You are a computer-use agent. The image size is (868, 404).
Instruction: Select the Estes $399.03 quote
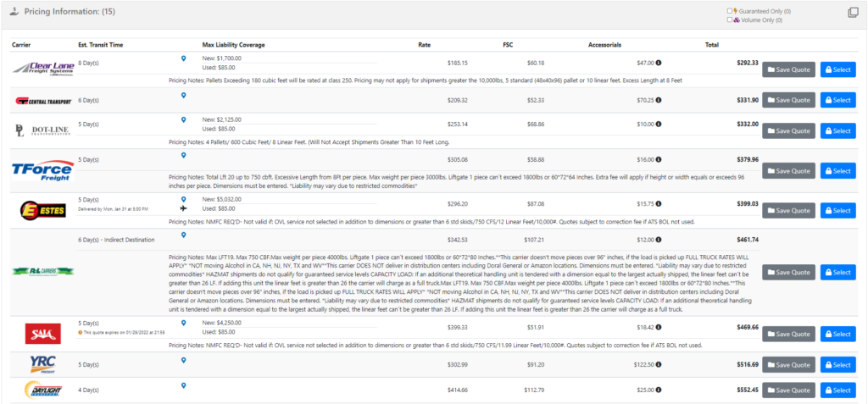tap(838, 211)
